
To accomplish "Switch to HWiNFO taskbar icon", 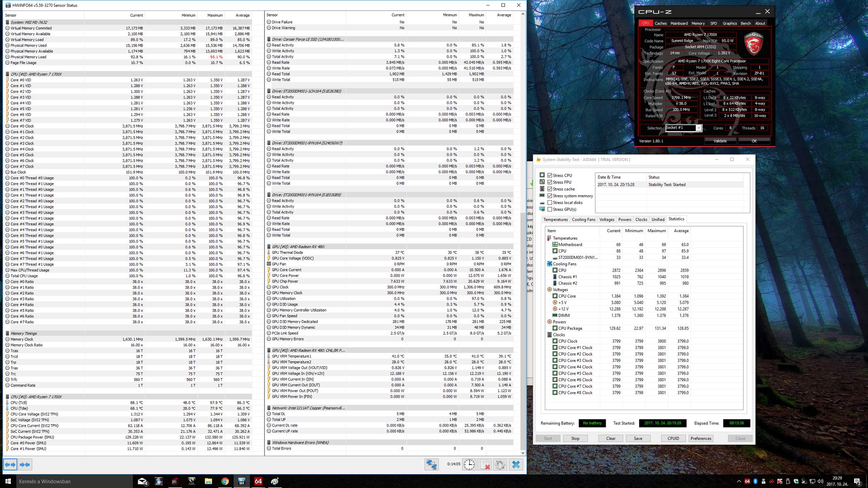I will pyautogui.click(x=242, y=481).
